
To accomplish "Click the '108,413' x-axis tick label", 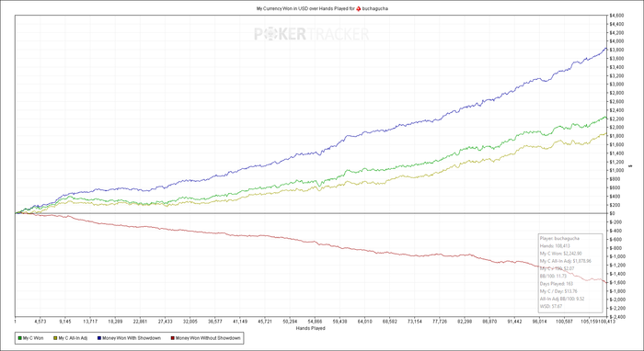I will 608,323.
